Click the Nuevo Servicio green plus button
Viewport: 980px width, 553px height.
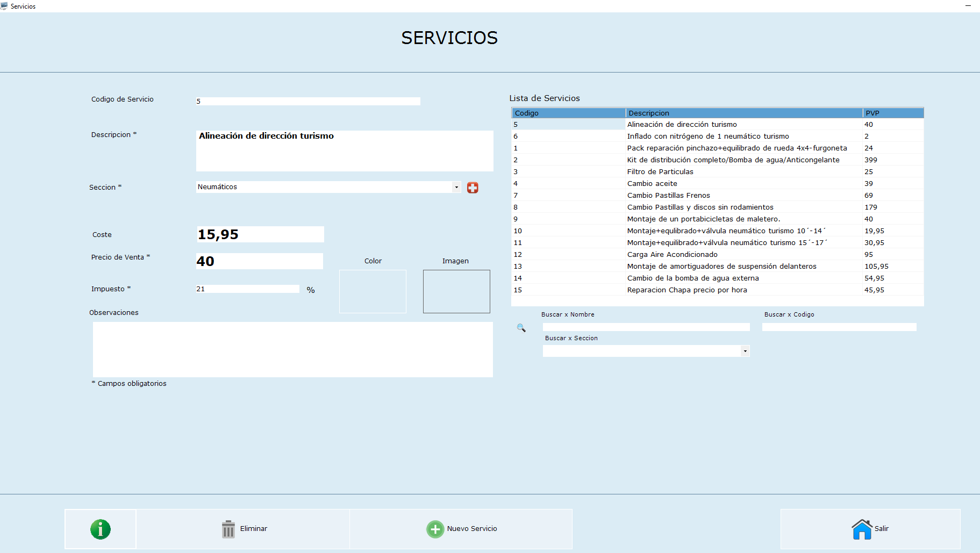coord(461,529)
